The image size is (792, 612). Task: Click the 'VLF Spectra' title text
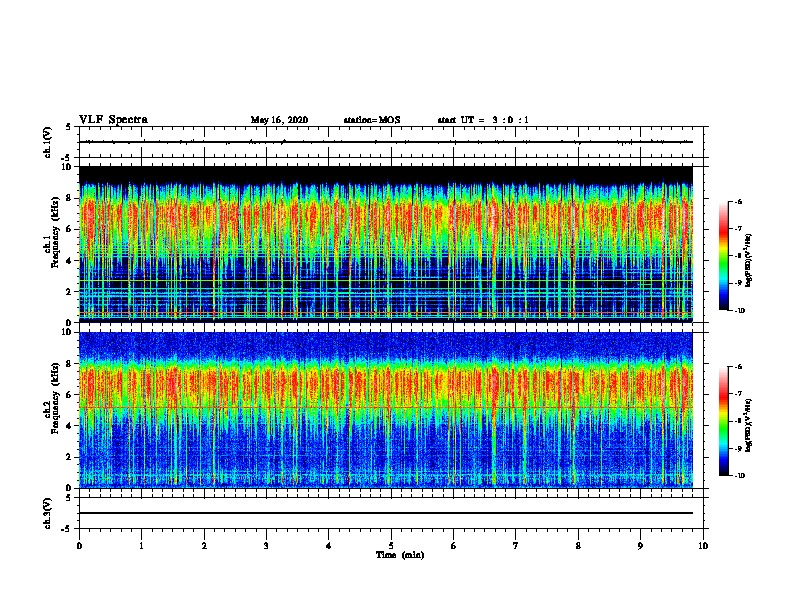pos(113,119)
